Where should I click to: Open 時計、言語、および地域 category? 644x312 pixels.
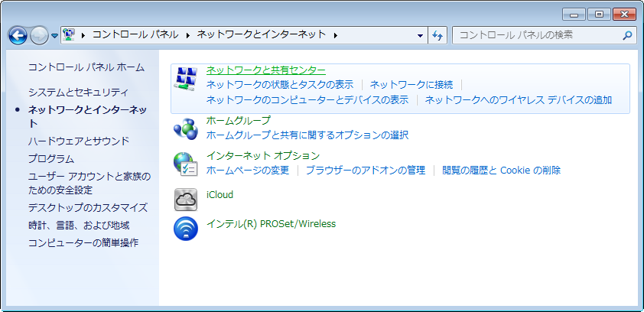click(79, 226)
